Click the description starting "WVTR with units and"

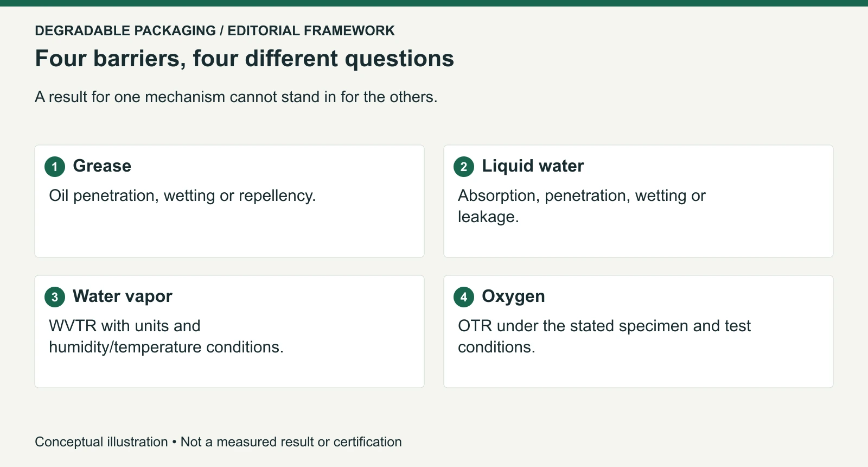pyautogui.click(x=166, y=337)
